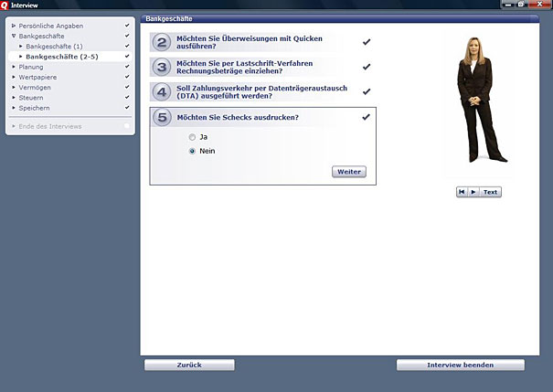The height and width of the screenshot is (392, 553).
Task: Restart the presenter video from beginning
Action: click(x=463, y=192)
